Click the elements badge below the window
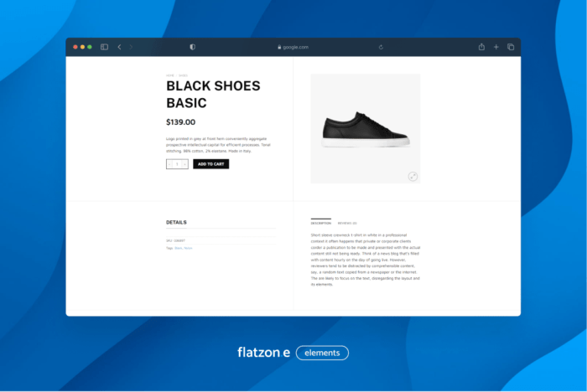587x392 pixels. pos(322,353)
